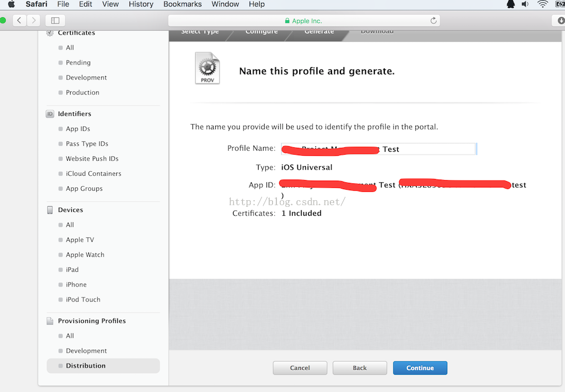
Task: Open View menu
Action: [110, 4]
